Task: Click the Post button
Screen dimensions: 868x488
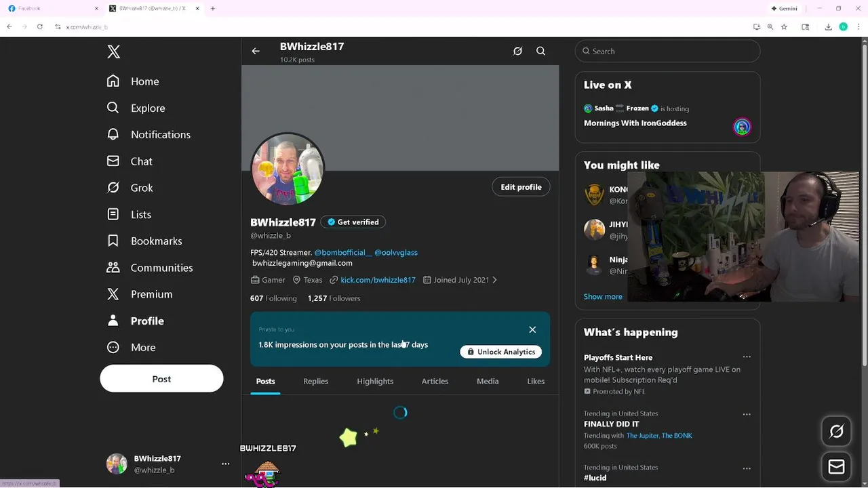Action: [161, 379]
